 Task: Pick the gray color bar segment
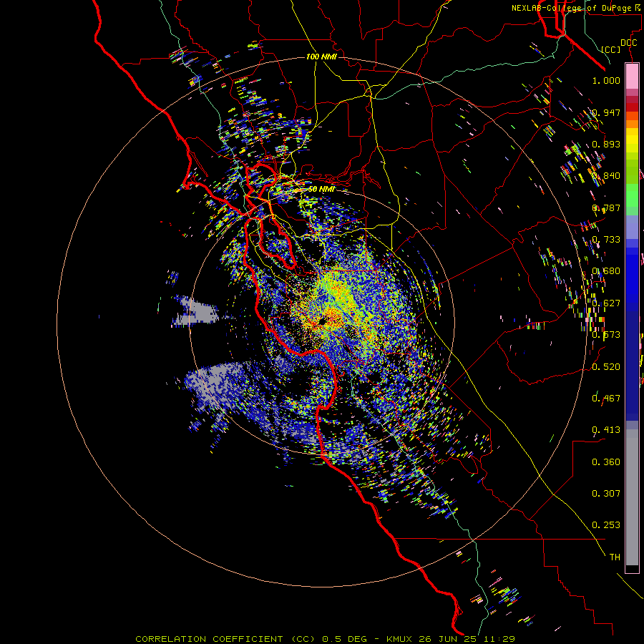click(x=632, y=497)
